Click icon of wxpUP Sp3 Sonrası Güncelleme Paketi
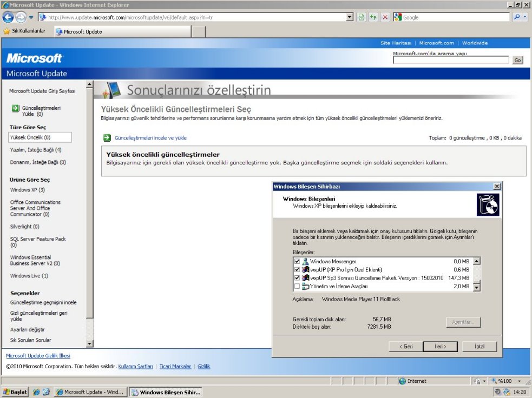532x398 pixels. pos(305,278)
